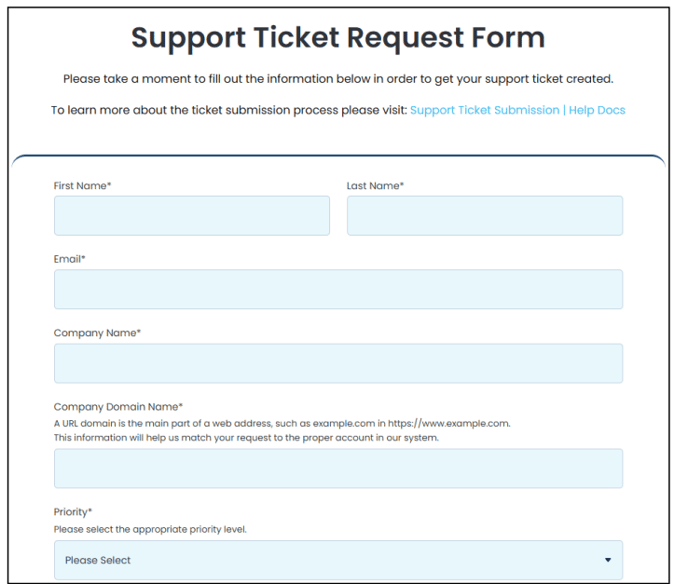
Task: Click the 'appropriate priority level' hint text
Action: tap(150, 529)
